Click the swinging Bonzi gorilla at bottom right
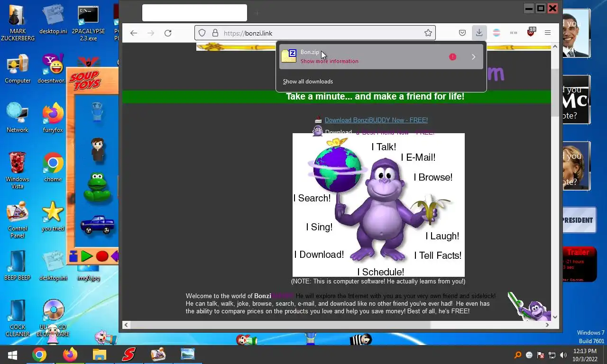The width and height of the screenshot is (607, 364). 529,306
